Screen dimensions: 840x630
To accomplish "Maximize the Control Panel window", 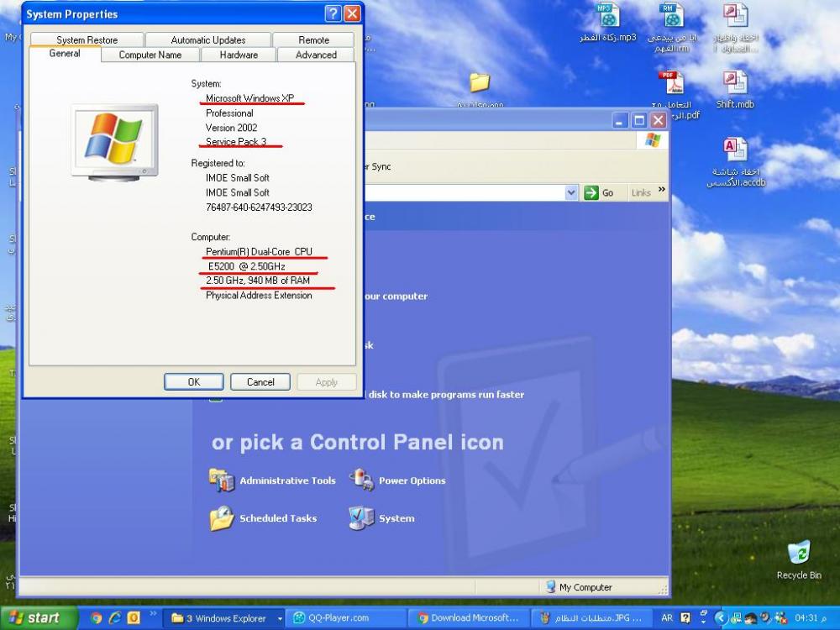I will (x=639, y=120).
